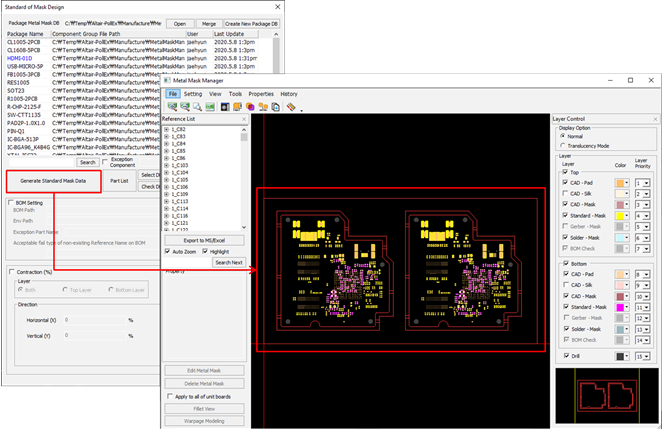Toggle the Auto Zoom checkbox
The width and height of the screenshot is (662, 429).
tap(167, 252)
